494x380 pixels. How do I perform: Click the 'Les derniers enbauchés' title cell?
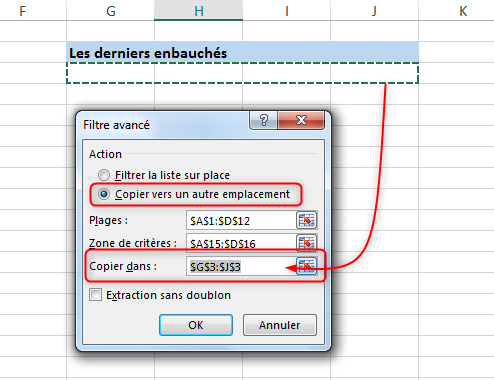click(x=243, y=52)
